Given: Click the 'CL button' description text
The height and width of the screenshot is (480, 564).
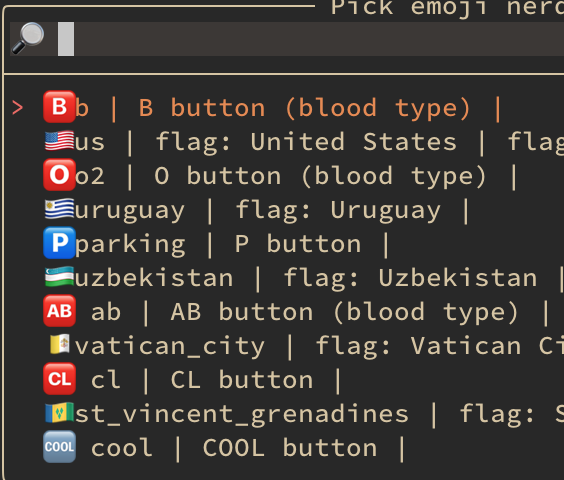Looking at the screenshot, I should click(242, 380).
